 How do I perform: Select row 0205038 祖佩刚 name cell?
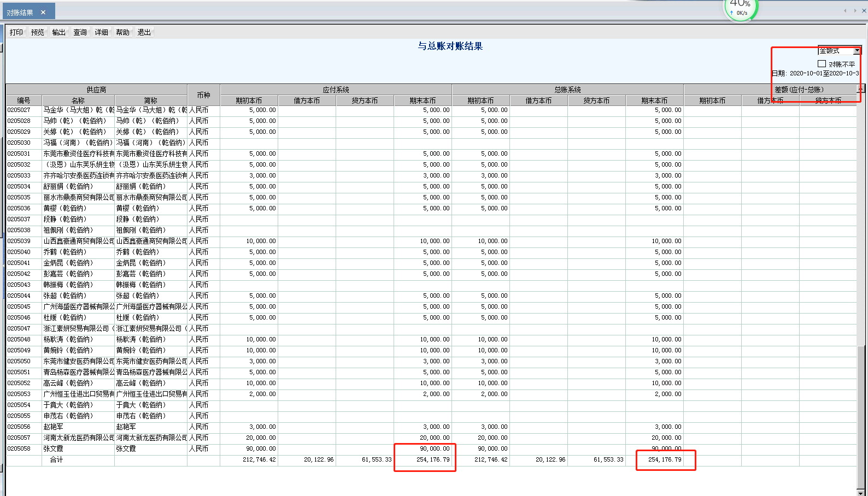coord(78,230)
